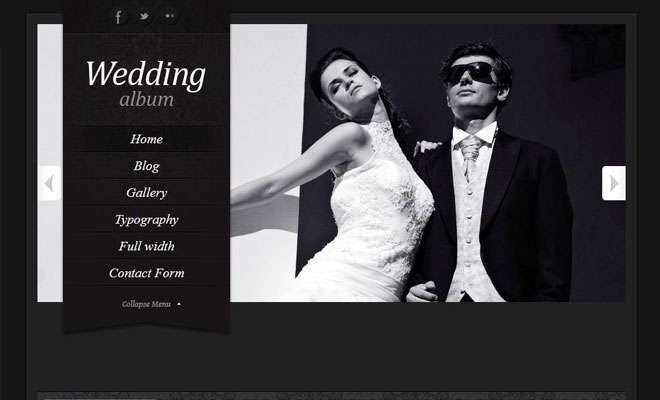Advance slider using right arrow
The width and height of the screenshot is (660, 400).
click(x=614, y=183)
